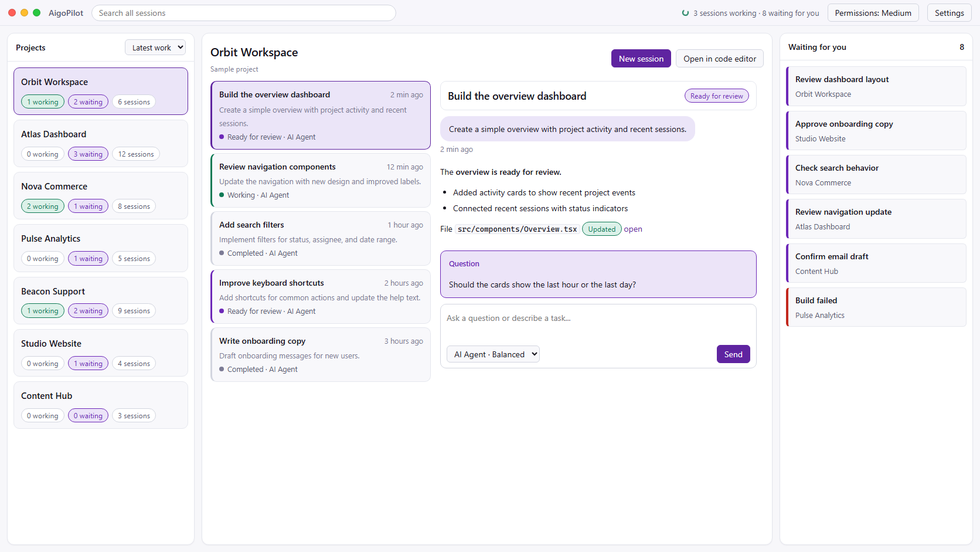The width and height of the screenshot is (980, 552).
Task: Click Open in code editor
Action: tap(720, 59)
